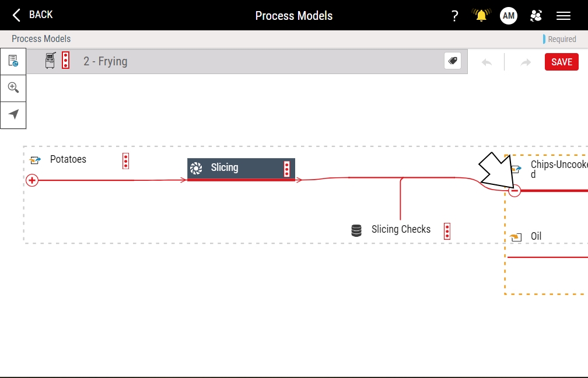Select the zoom magnifier tool
Screen dimensions: 588x378
[13, 87]
